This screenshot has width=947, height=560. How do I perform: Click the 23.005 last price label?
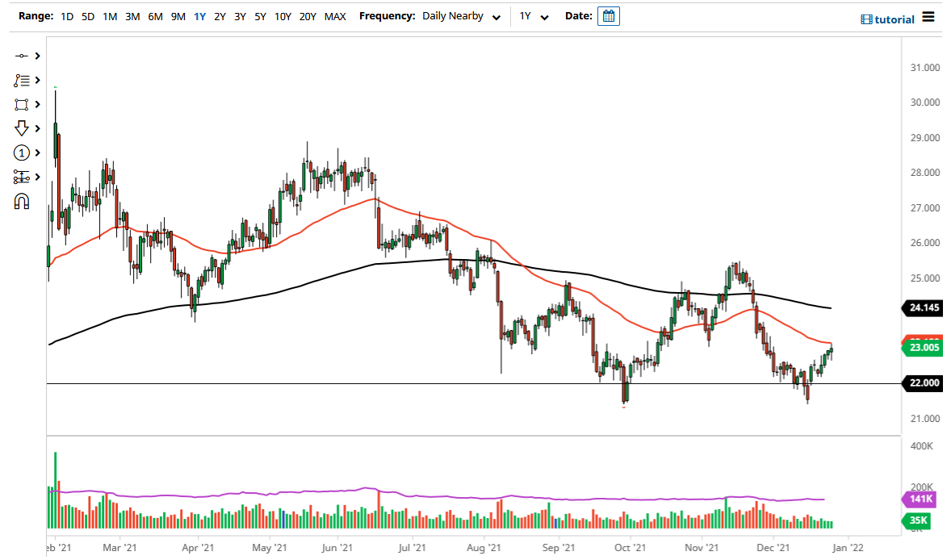point(922,347)
